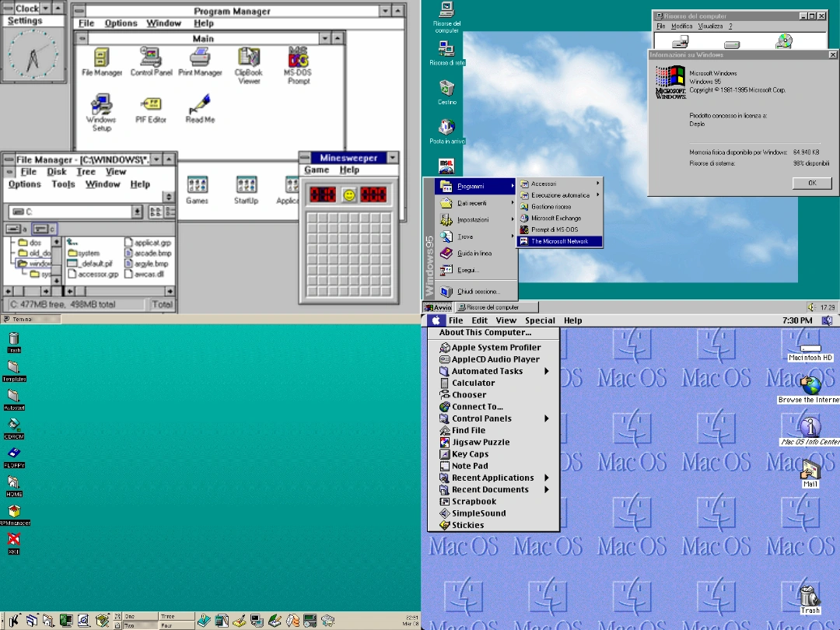Select drive c button in File Manager

coord(44,229)
